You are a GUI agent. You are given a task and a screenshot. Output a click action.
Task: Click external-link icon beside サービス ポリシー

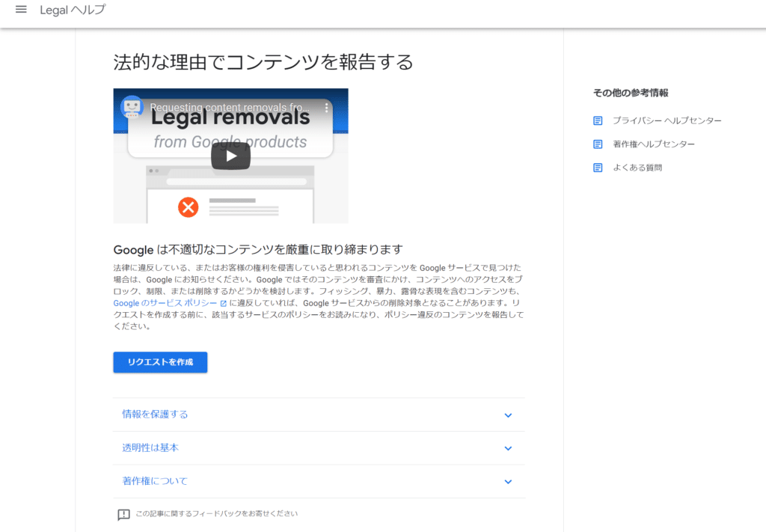[223, 304]
